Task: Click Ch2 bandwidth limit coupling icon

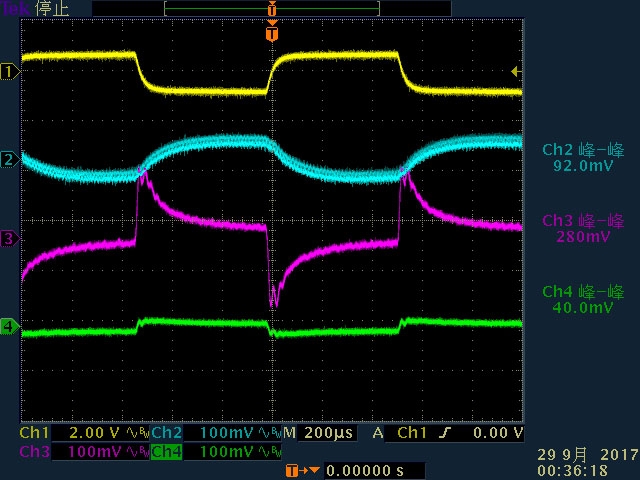Action: [270, 433]
